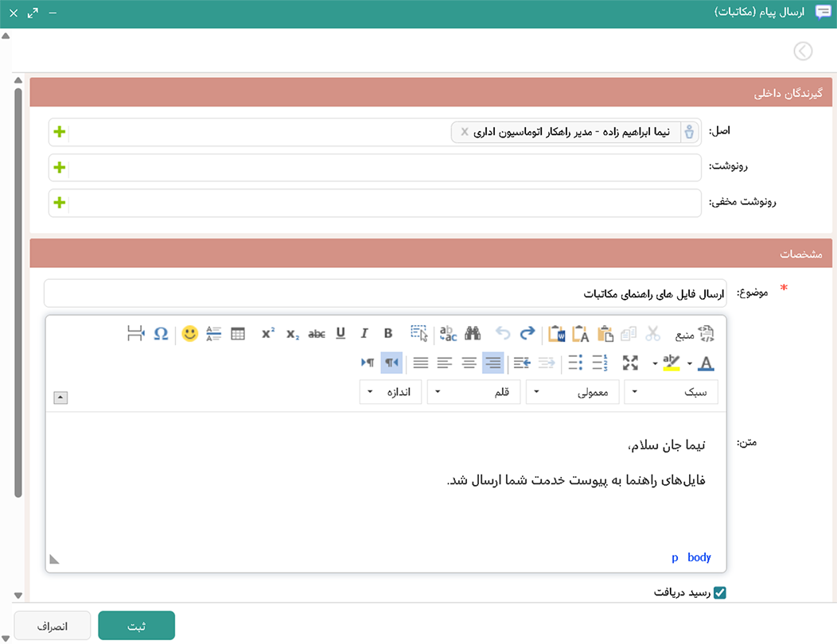
Task: Click the انصراف cancel button
Action: coord(53,626)
